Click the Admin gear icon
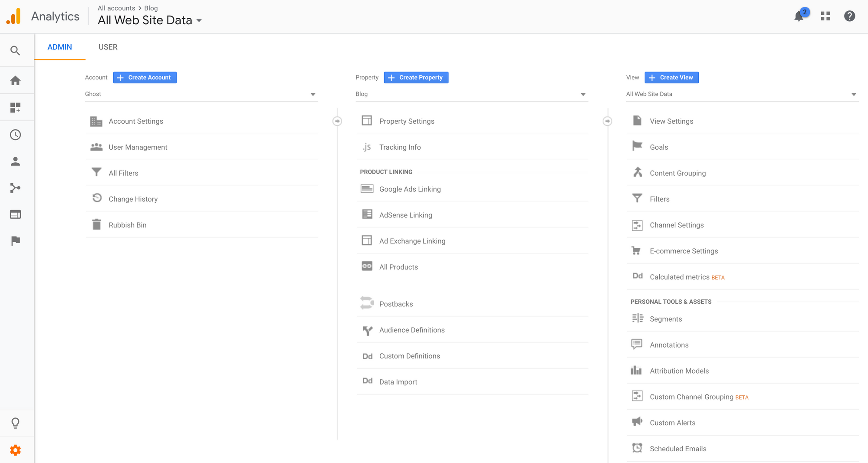 click(16, 450)
